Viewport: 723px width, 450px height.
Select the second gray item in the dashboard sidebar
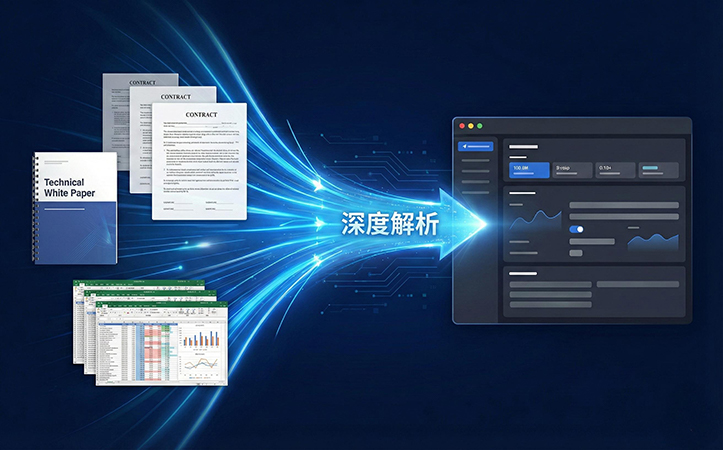(x=475, y=173)
